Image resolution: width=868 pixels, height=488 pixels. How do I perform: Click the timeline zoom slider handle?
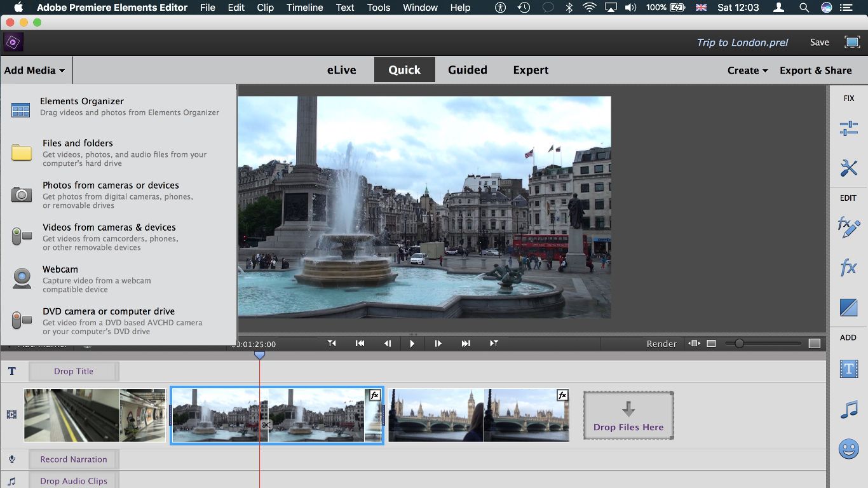click(x=739, y=343)
